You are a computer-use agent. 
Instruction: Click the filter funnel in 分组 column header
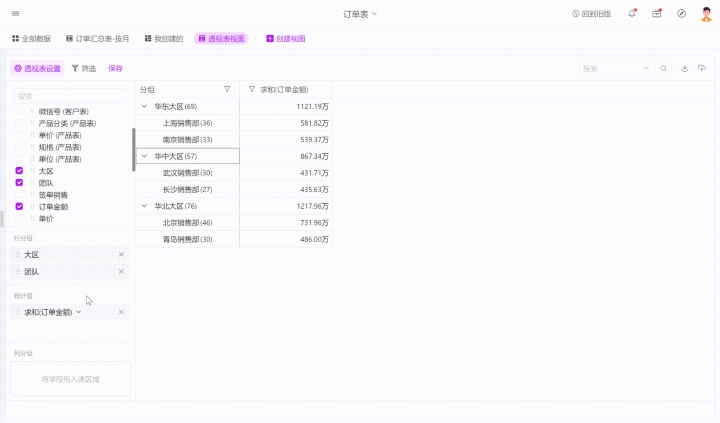pos(227,90)
